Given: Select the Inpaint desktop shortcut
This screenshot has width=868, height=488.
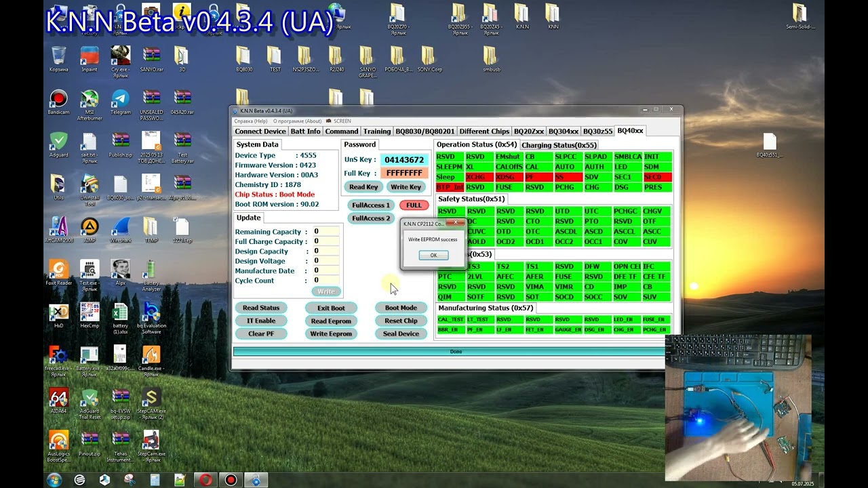Looking at the screenshot, I should click(90, 59).
